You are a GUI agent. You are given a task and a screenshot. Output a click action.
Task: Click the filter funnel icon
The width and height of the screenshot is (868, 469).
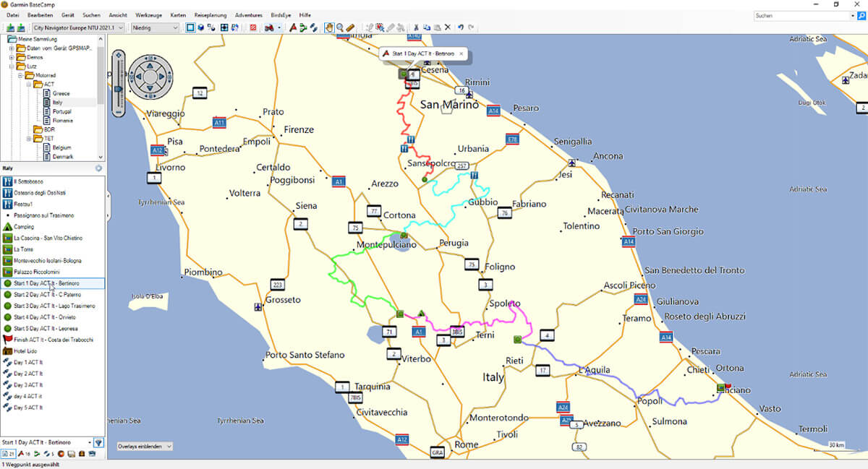(x=98, y=442)
